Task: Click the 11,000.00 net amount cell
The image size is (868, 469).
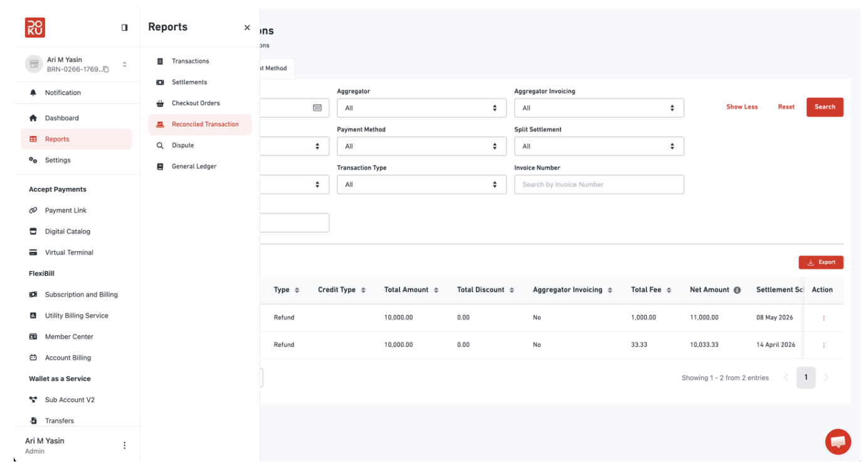Action: point(704,318)
